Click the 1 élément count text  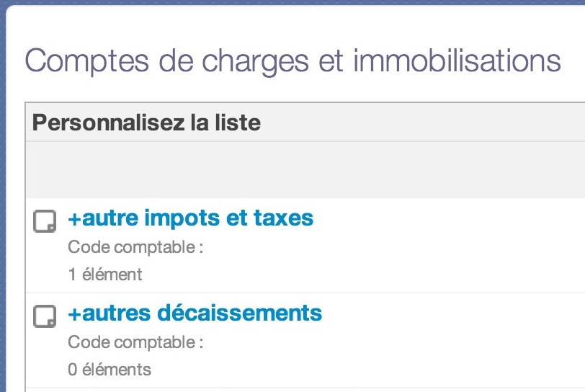point(105,275)
